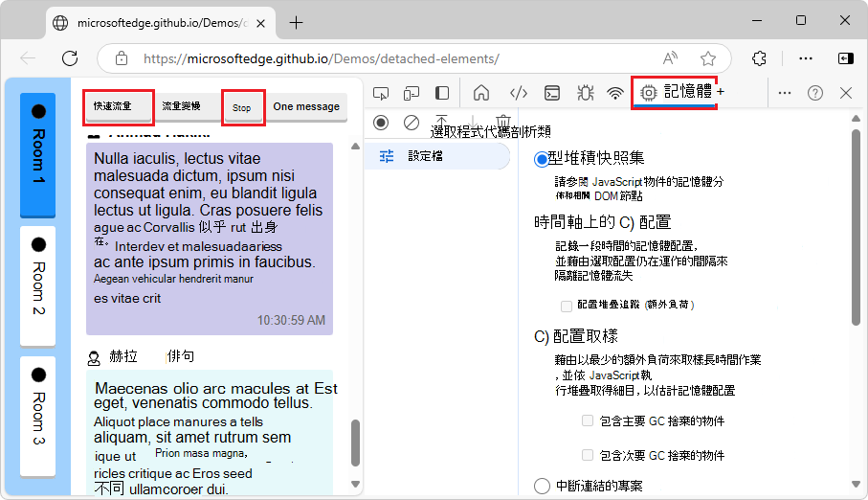The width and height of the screenshot is (868, 500).
Task: Toggle the Edge sidebar icon
Action: [x=846, y=58]
